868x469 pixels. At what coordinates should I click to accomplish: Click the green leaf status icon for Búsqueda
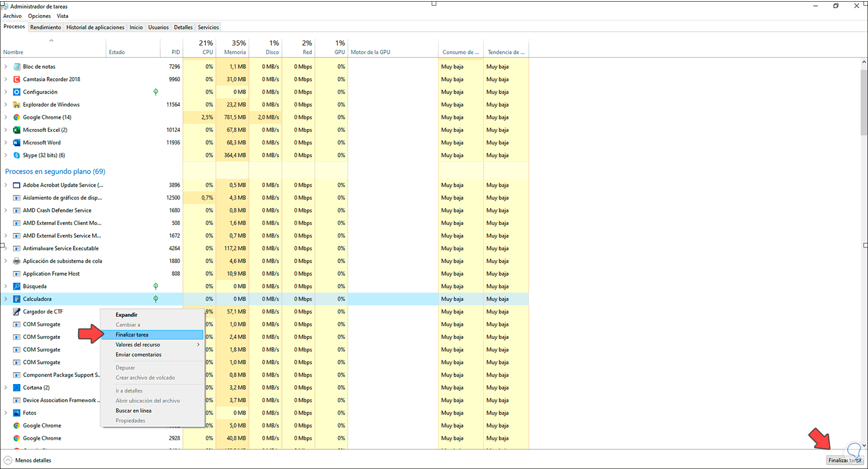(156, 286)
